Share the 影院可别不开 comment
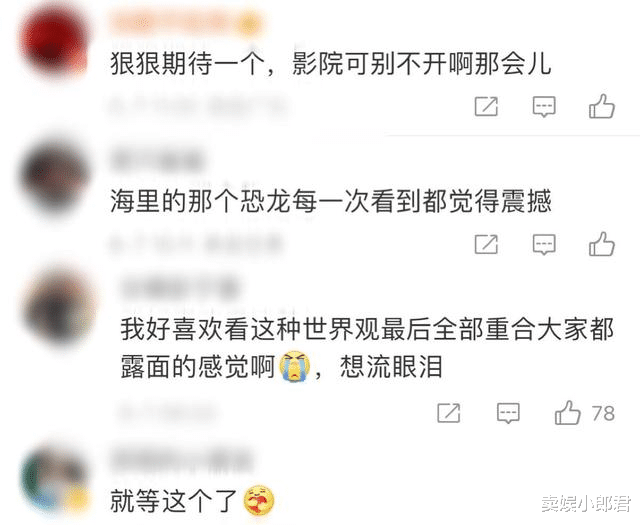Viewport: 640px width, 525px height. point(486,107)
